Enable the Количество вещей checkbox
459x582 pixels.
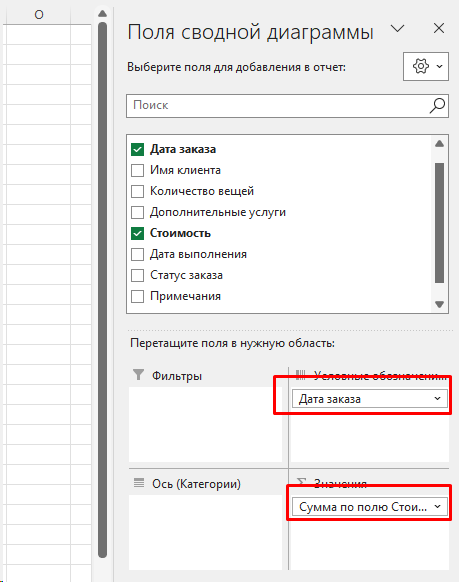[x=137, y=191]
